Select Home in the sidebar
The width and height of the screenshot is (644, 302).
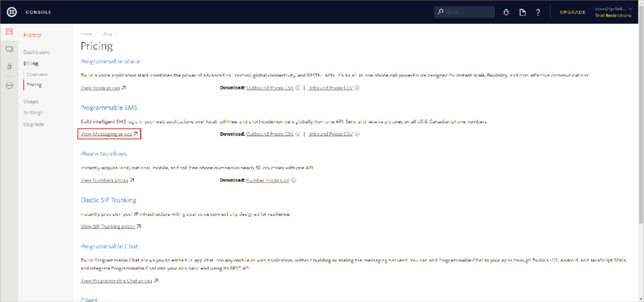(x=32, y=35)
